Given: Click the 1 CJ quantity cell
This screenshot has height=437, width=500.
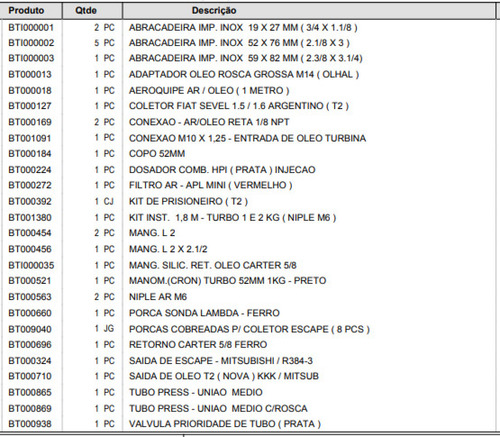Looking at the screenshot, I should (104, 201).
